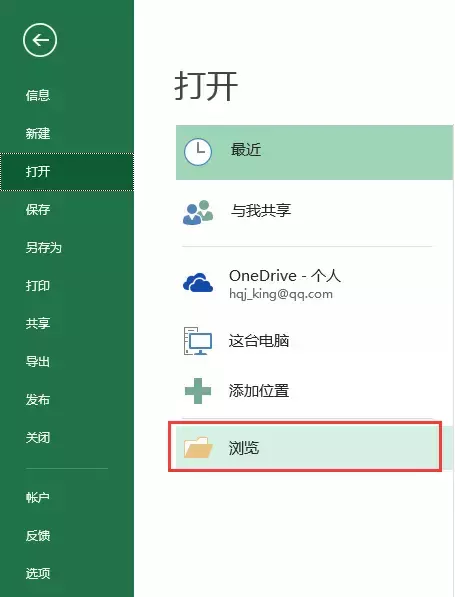Click 添加位置 to add a place

click(x=314, y=391)
